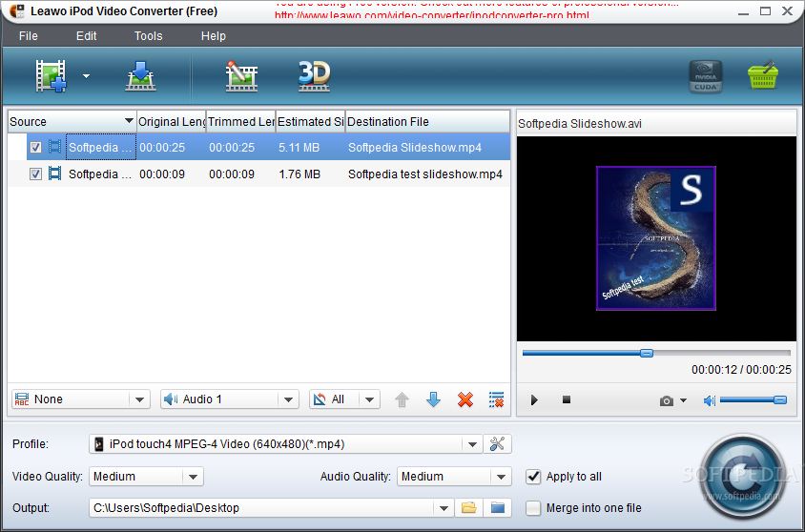
Task: Click the Add Video filmstrip icon
Action: pos(51,76)
